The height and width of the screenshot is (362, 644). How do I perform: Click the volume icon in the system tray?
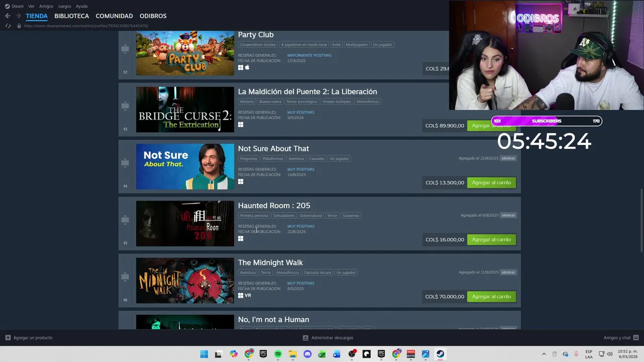click(610, 354)
